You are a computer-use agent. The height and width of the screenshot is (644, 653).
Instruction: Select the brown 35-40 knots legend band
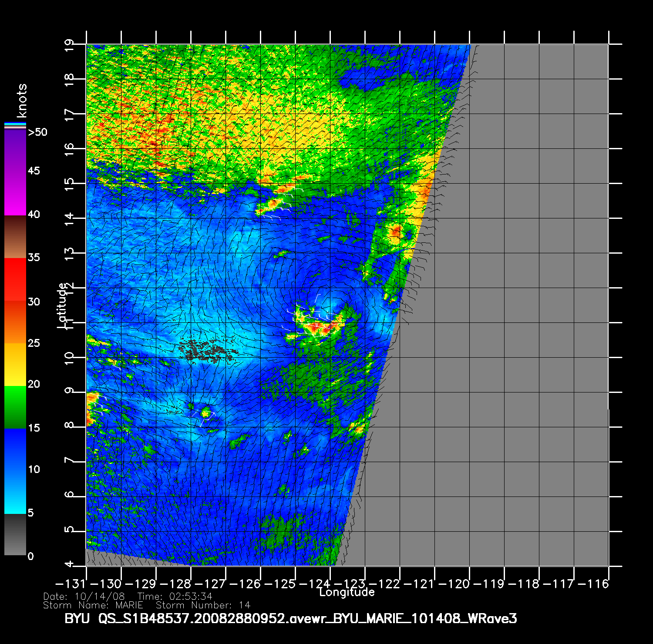pos(15,237)
